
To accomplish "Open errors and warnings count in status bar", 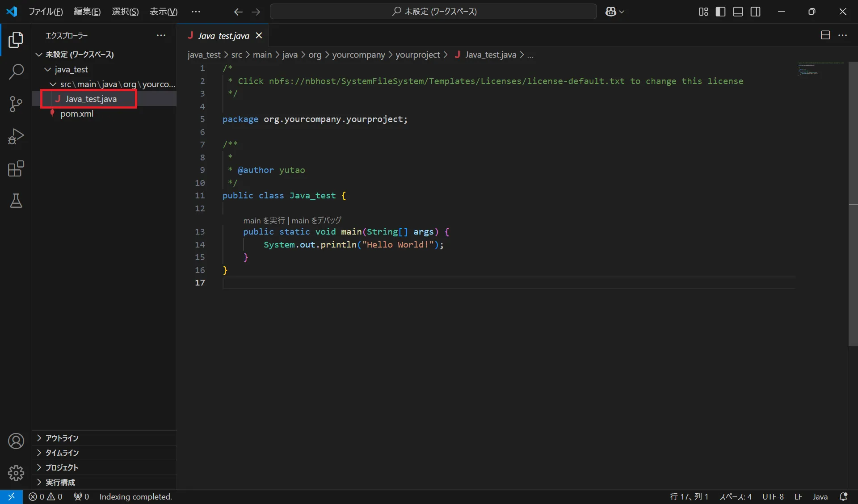I will [46, 496].
